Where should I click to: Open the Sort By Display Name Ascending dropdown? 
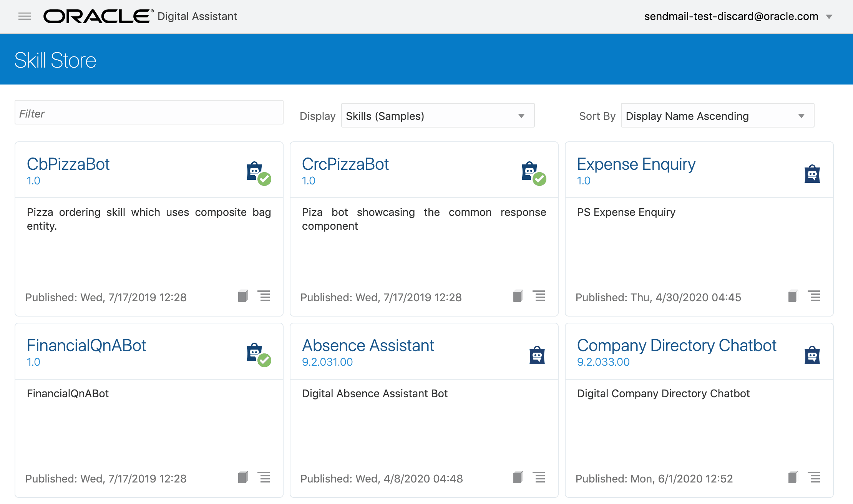(717, 116)
